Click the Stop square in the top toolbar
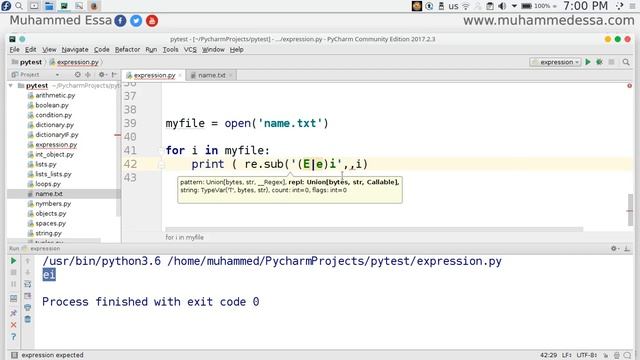This screenshot has height=360, width=640. pos(611,62)
